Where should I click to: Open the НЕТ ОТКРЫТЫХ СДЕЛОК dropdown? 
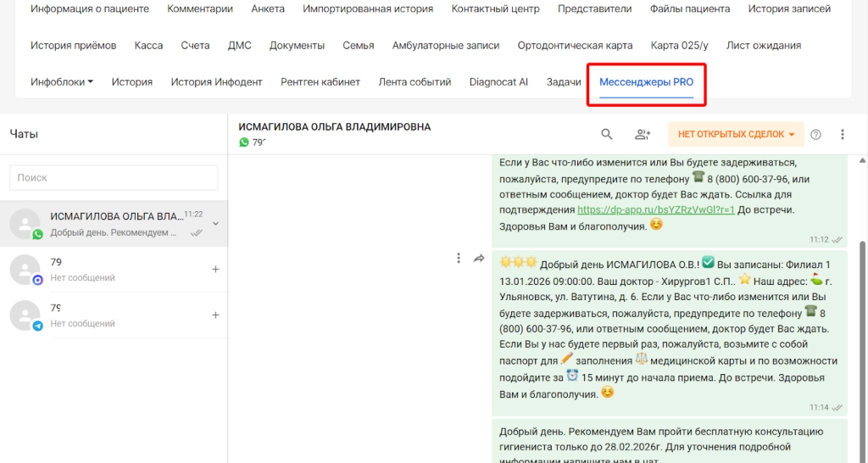pyautogui.click(x=735, y=134)
